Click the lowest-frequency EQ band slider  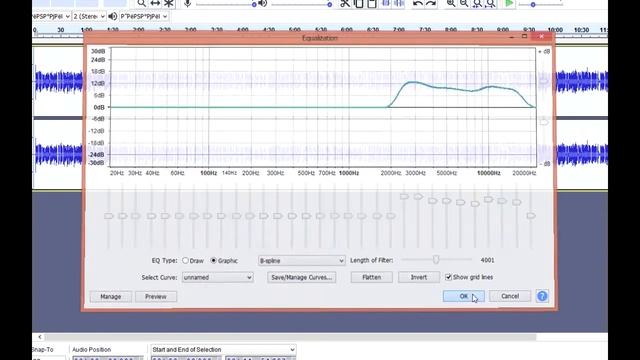pyautogui.click(x=109, y=216)
